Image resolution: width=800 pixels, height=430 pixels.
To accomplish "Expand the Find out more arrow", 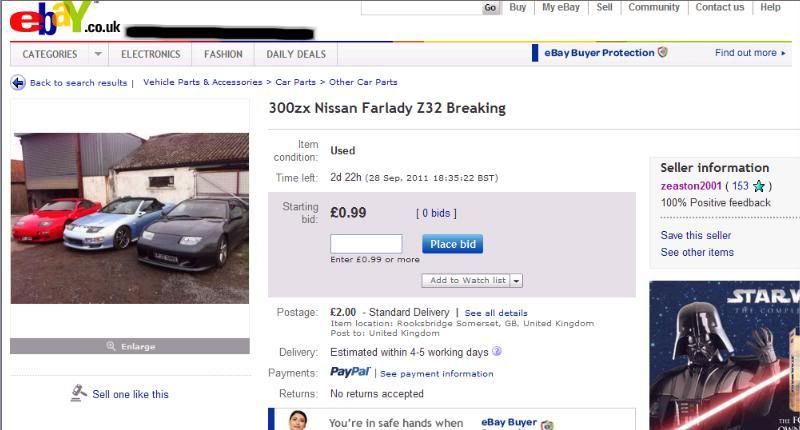I will (783, 53).
